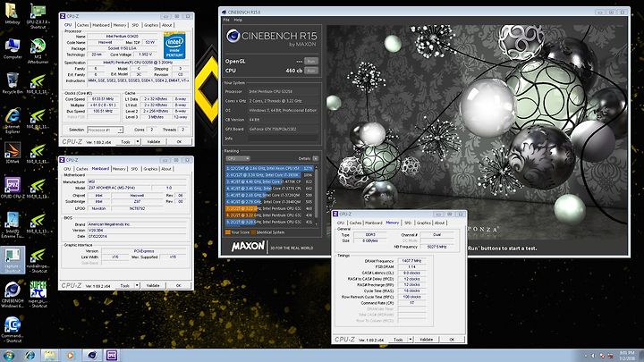Open CPU tab in CPU-Z Mainboard window
Viewport: 644px width, 362px height.
67,169
